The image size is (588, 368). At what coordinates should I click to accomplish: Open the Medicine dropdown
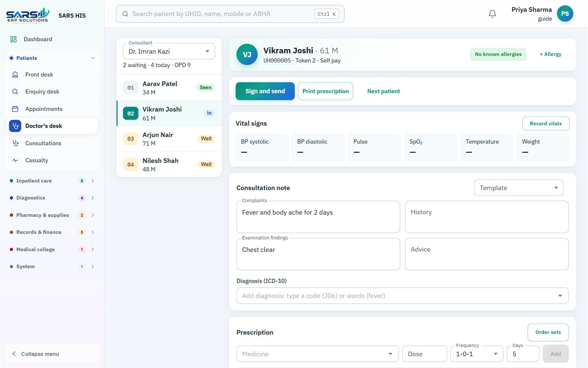pos(317,354)
